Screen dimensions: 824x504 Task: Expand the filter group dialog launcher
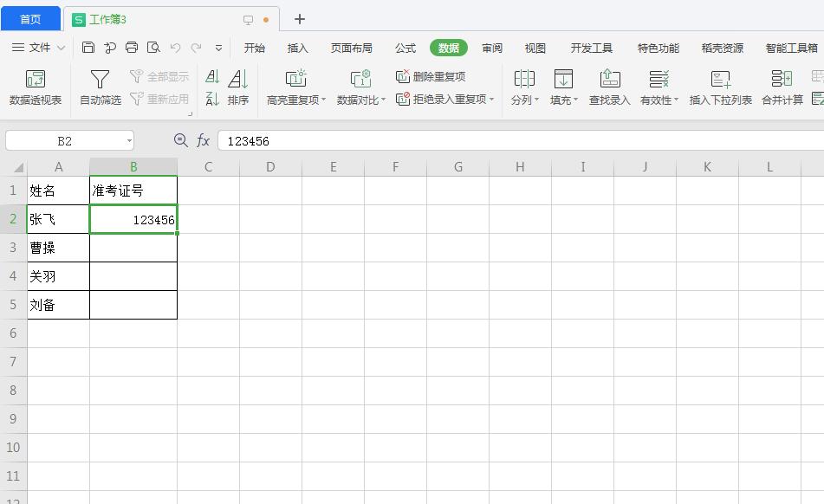[191, 113]
